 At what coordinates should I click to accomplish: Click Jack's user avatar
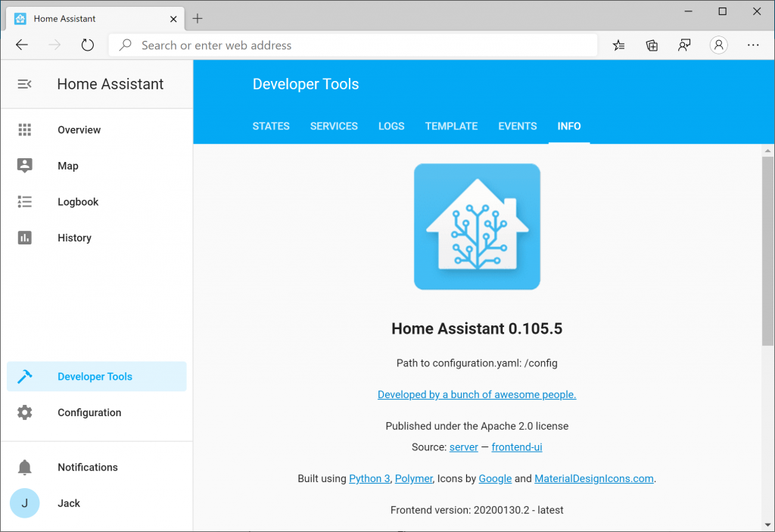click(x=25, y=503)
